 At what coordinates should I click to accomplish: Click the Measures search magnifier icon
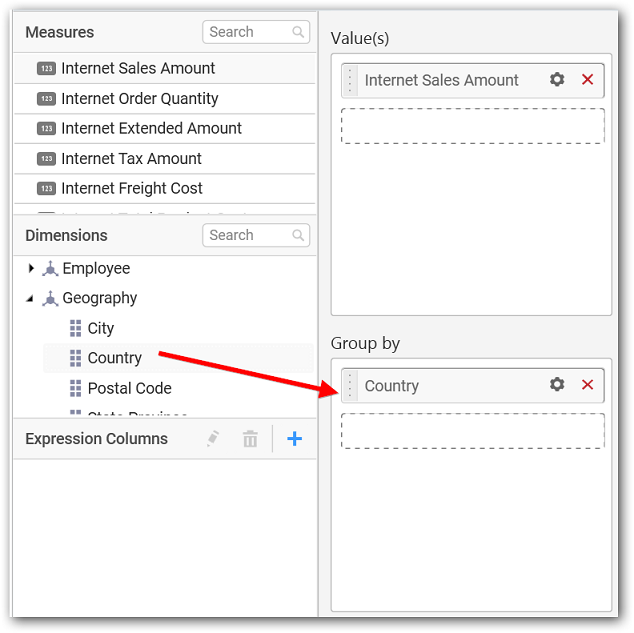(x=298, y=32)
